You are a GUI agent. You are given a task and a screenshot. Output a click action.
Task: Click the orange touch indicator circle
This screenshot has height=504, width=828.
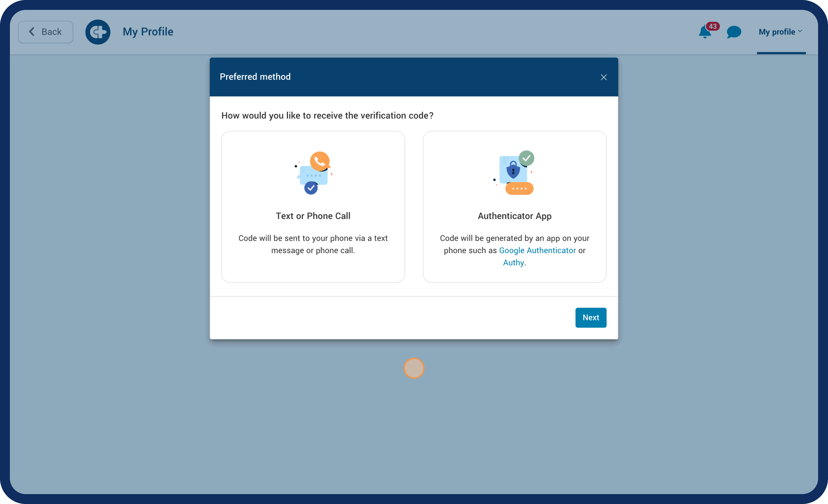[414, 368]
